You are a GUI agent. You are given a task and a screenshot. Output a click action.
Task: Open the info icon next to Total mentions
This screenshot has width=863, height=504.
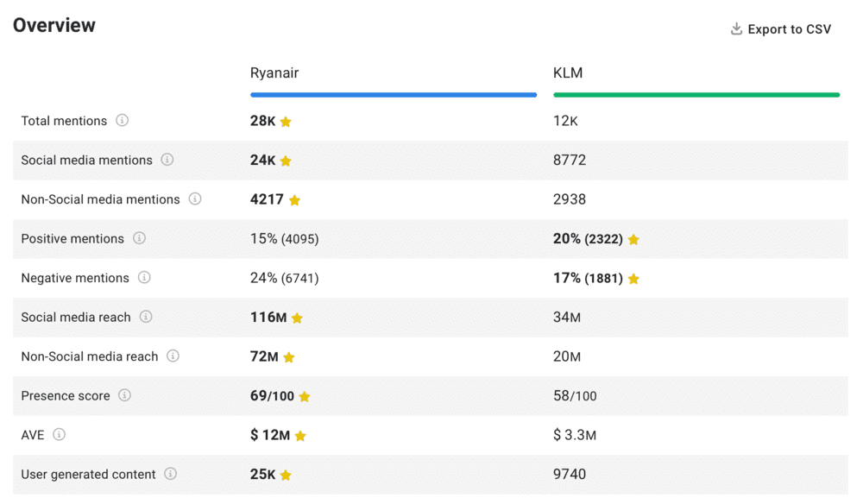click(123, 120)
